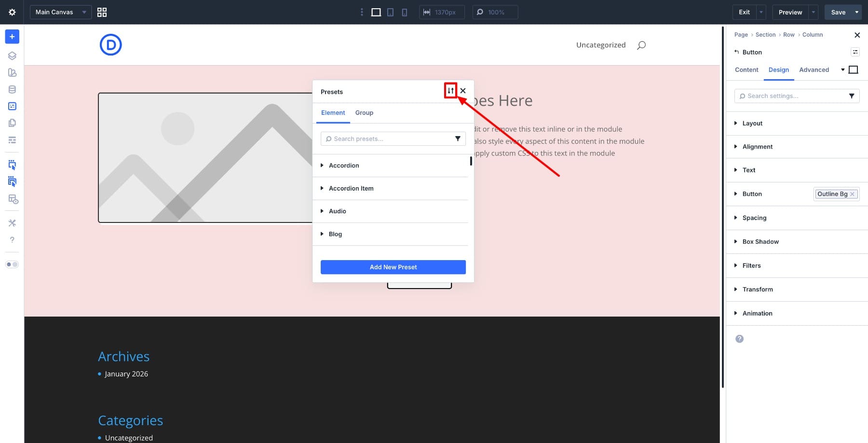Switch to tablet view icon
The height and width of the screenshot is (443, 868).
(x=390, y=13)
